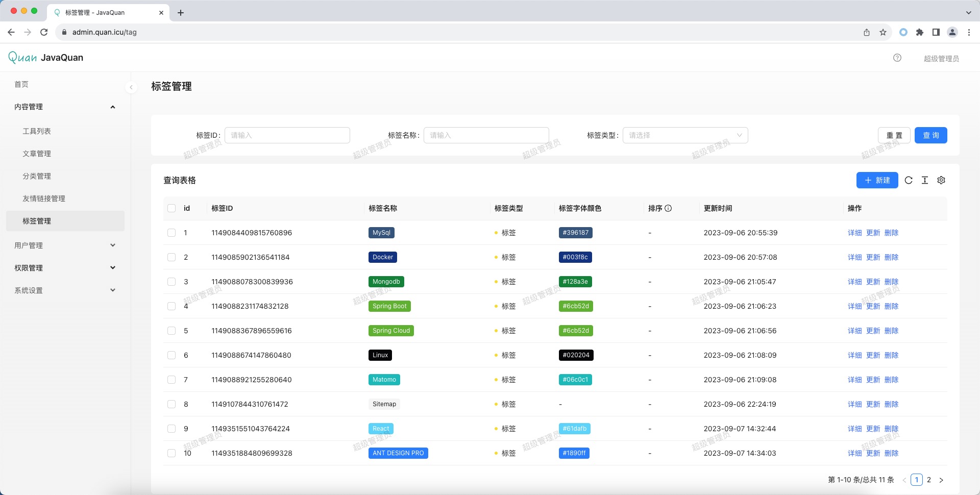This screenshot has height=495, width=980.
Task: Check the row for MySql tag
Action: click(171, 233)
